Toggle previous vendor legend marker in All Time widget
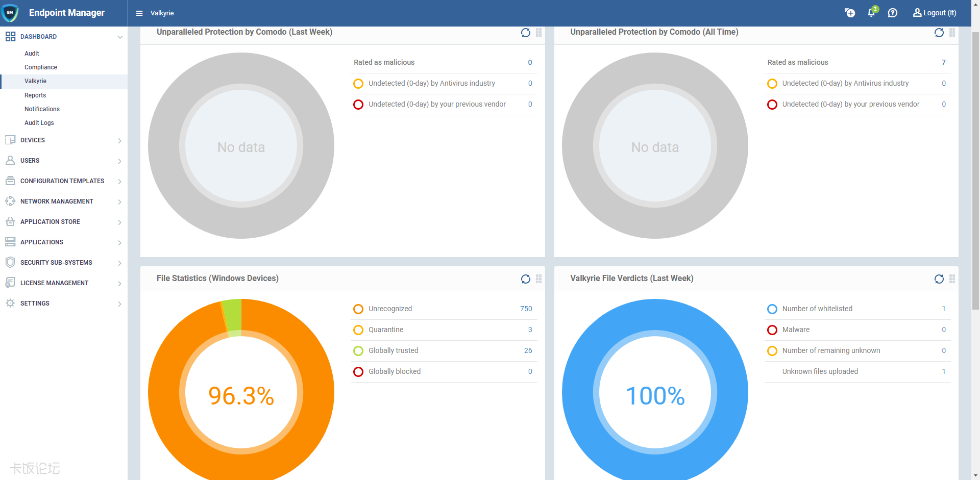 click(x=772, y=105)
